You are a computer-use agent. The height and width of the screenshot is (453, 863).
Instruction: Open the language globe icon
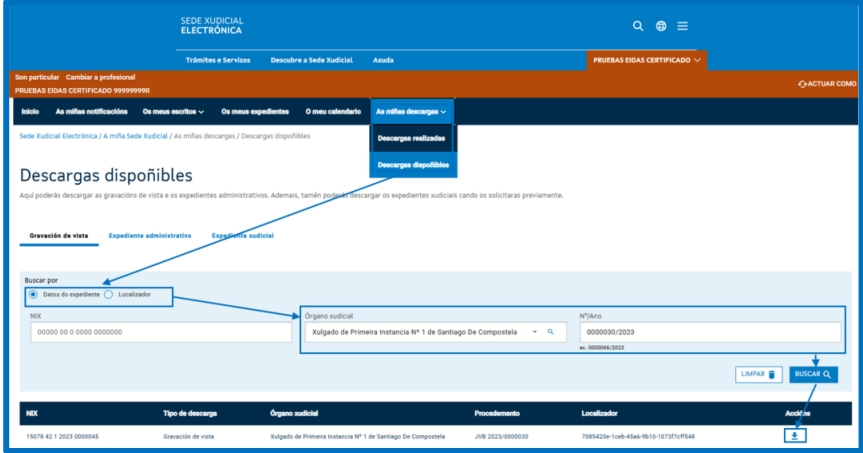point(661,25)
